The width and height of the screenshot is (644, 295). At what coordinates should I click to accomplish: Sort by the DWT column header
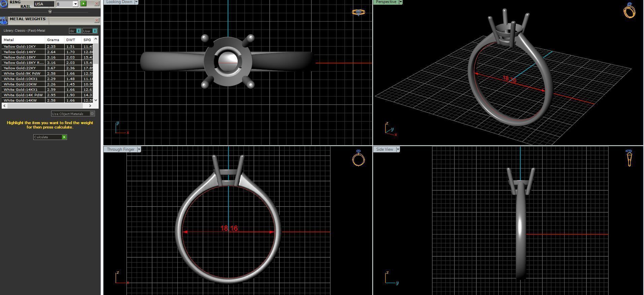point(73,40)
